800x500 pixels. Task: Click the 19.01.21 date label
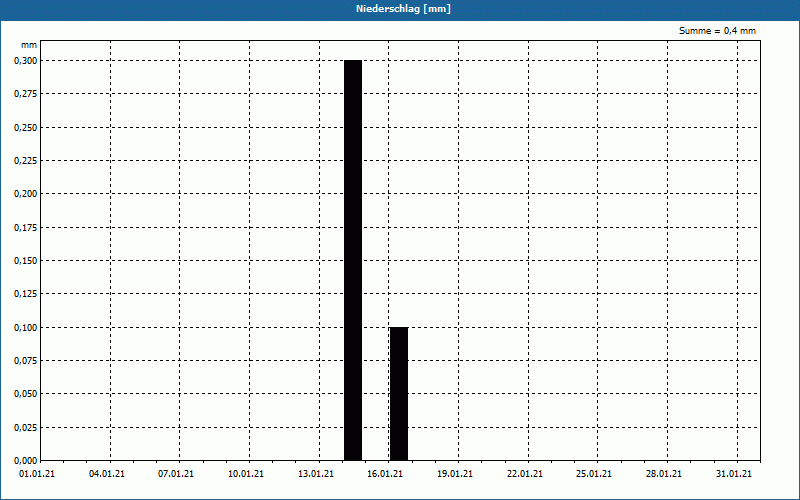455,474
